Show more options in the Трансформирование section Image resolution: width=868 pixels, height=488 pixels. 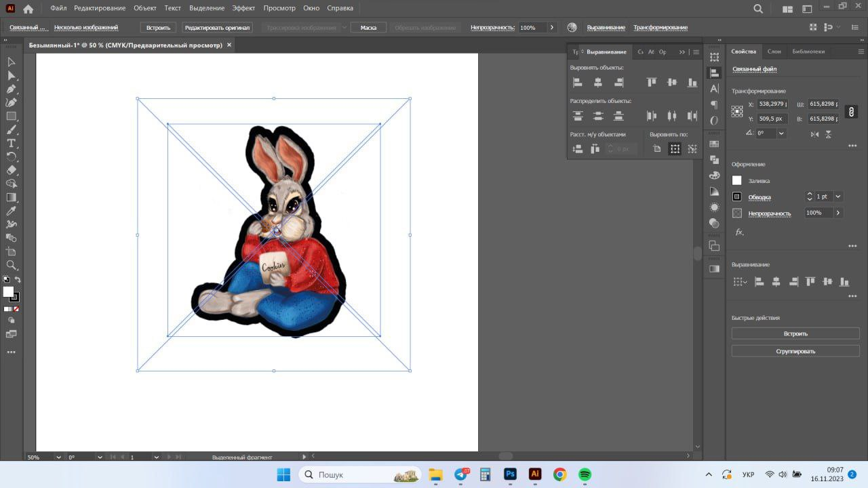[x=852, y=146]
